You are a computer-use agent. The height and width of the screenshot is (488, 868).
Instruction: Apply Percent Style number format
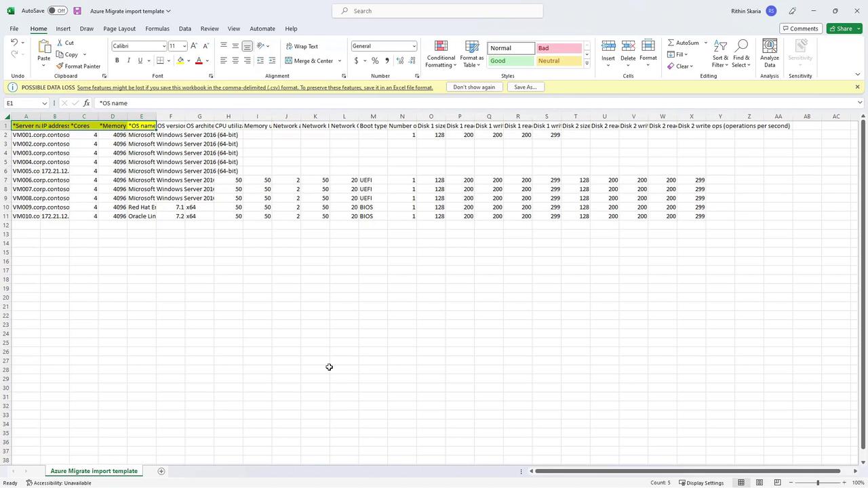tap(375, 61)
